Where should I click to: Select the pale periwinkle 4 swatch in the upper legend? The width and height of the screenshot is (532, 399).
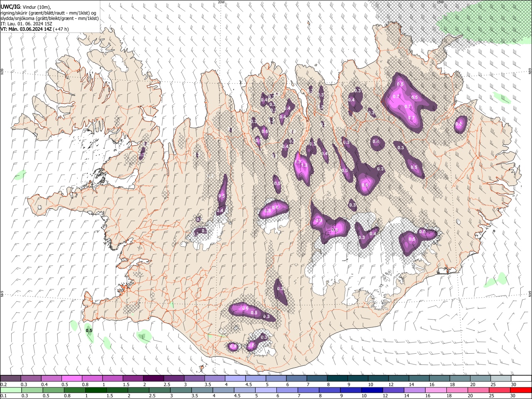click(235, 379)
